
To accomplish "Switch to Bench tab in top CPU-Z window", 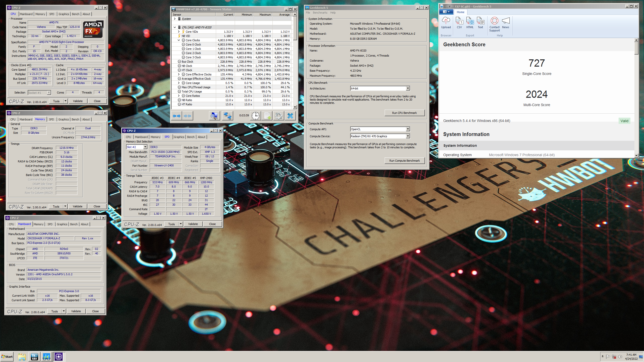I will [75, 14].
